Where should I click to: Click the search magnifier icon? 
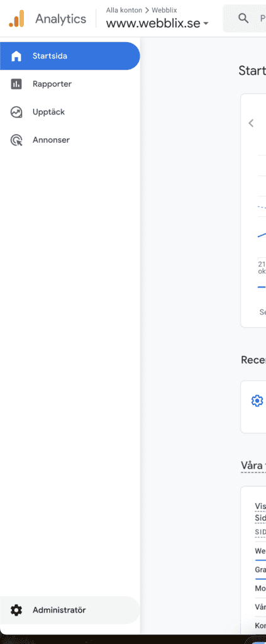[243, 18]
